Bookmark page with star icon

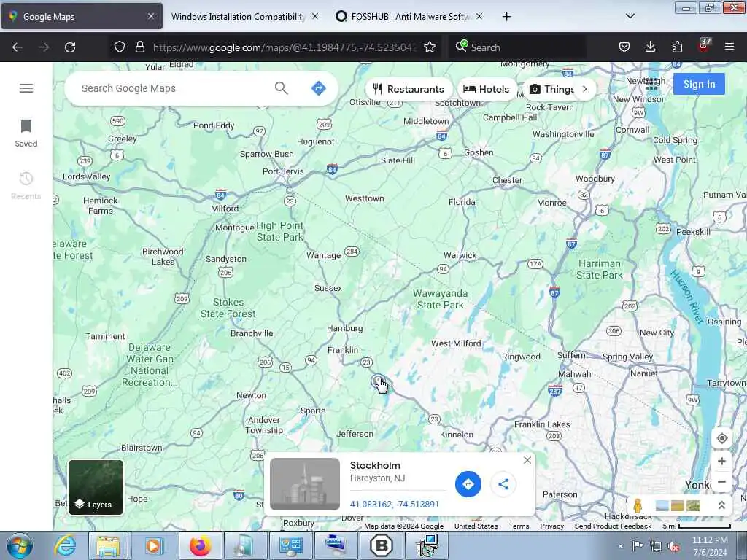(x=429, y=47)
